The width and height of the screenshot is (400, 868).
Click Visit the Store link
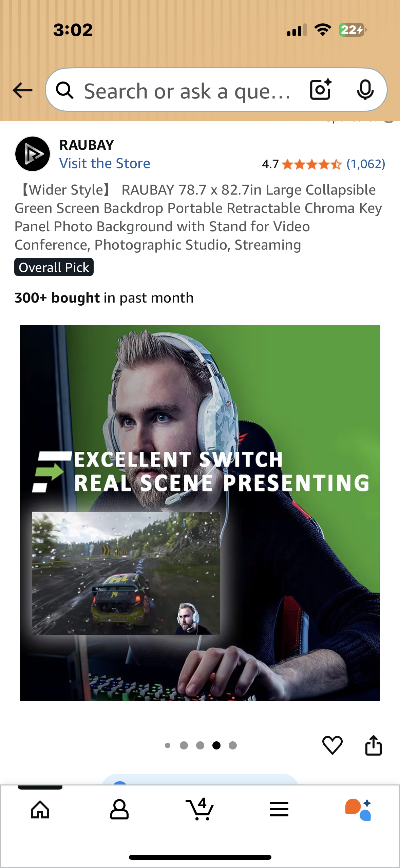coord(104,163)
